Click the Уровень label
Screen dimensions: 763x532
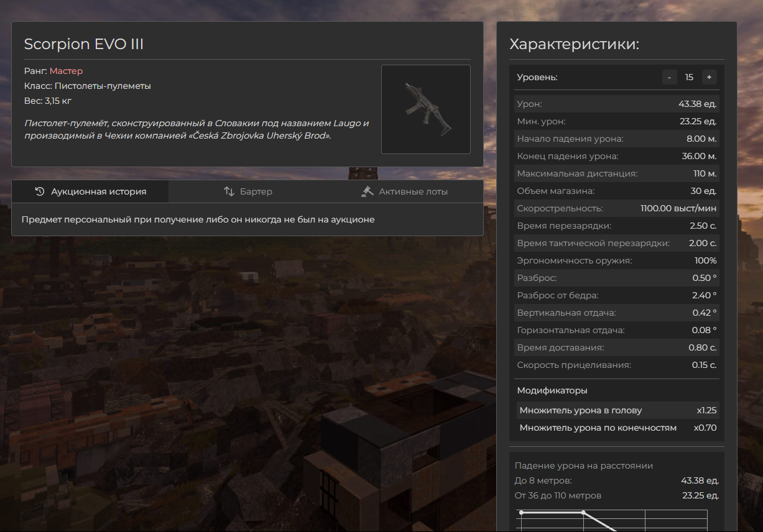[537, 77]
